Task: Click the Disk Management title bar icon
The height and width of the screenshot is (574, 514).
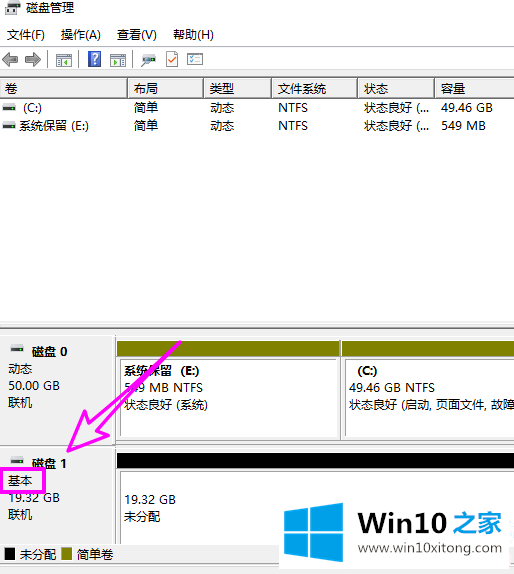Action: click(12, 8)
